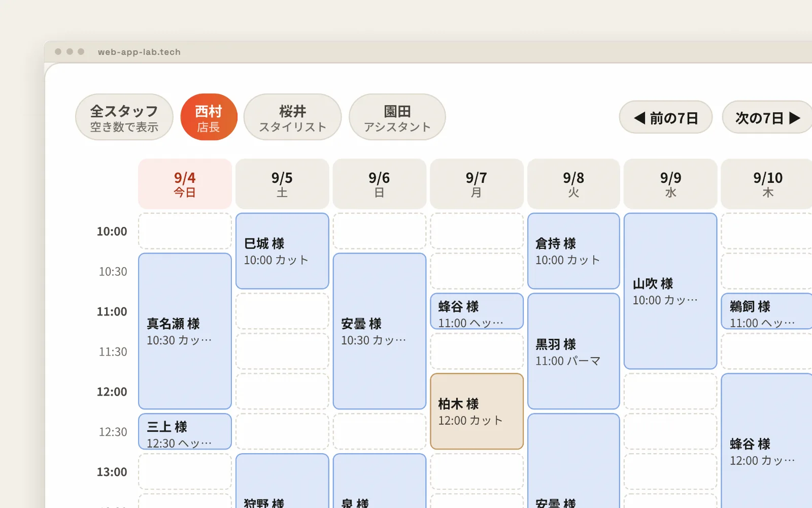
Task: Open 蜂谷 様 11:00 appointment on 9/7
Action: 477,311
